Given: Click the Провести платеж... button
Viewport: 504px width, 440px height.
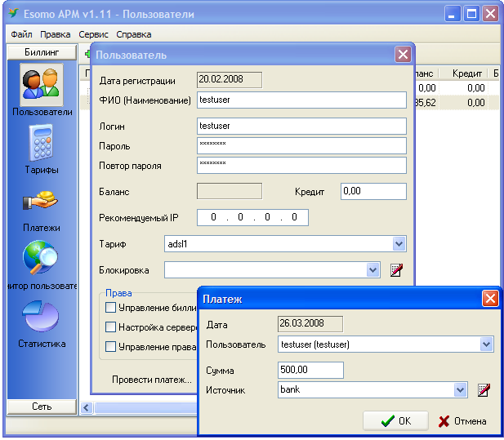Looking at the screenshot, I should pos(152,380).
